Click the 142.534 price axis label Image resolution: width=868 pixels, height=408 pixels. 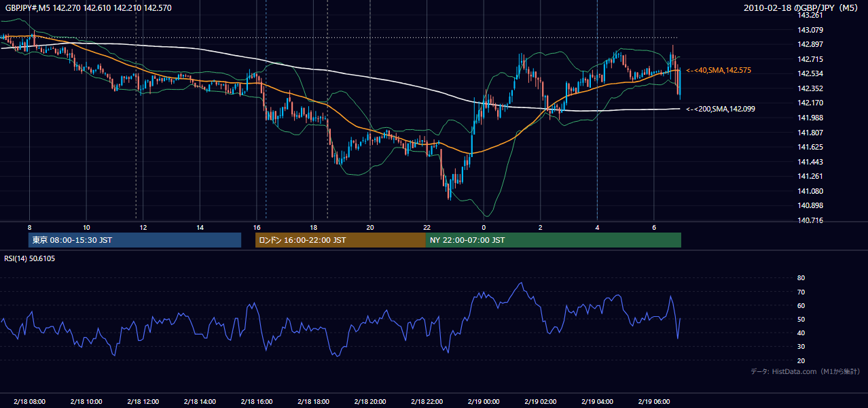(810, 73)
